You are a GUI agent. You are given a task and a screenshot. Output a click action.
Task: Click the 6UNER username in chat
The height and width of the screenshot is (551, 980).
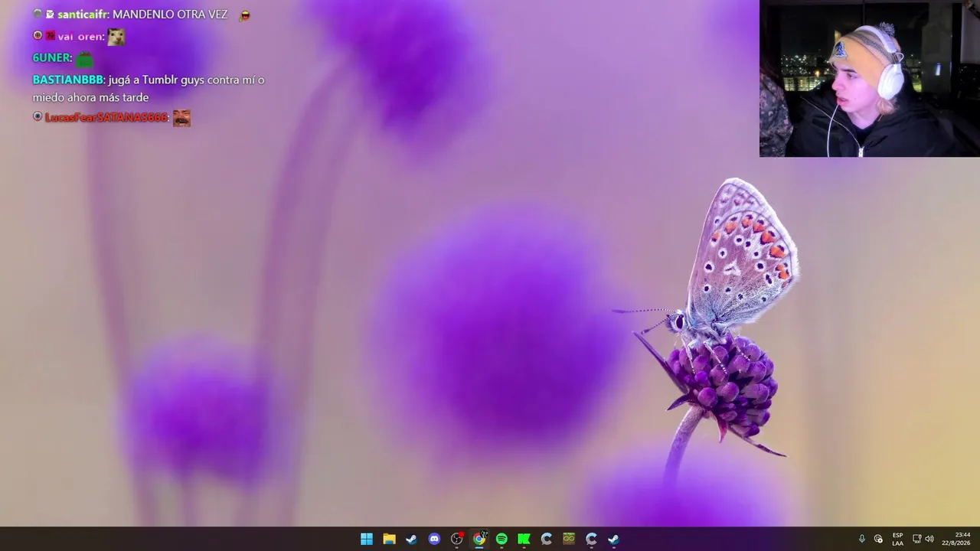tap(51, 58)
